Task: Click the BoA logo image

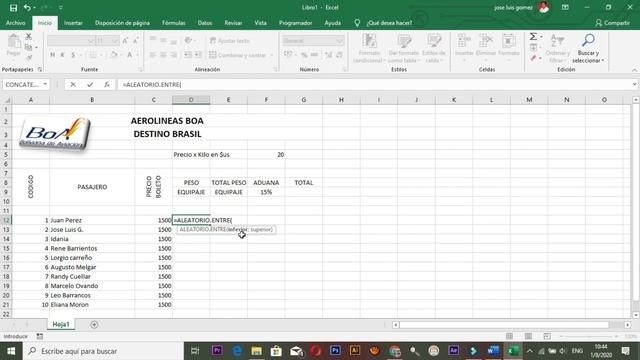Action: [x=55, y=133]
